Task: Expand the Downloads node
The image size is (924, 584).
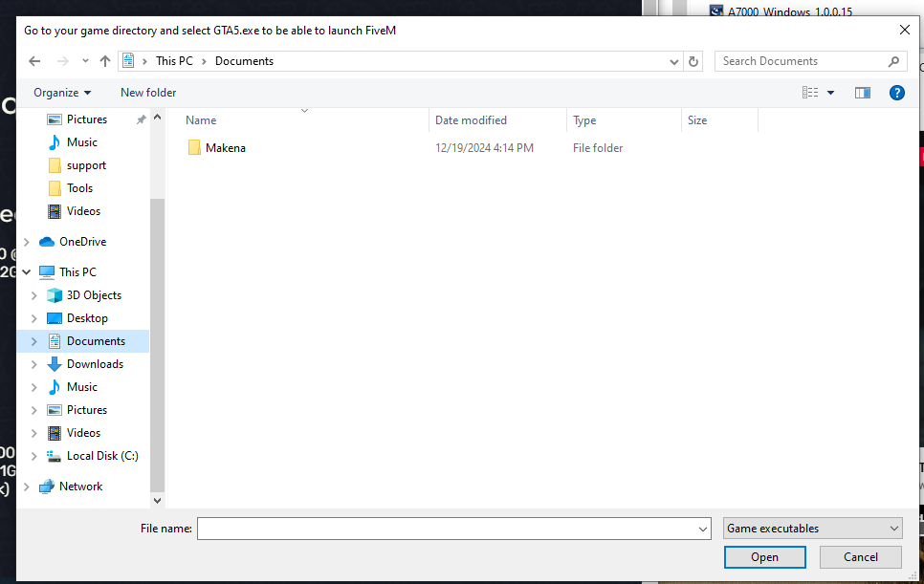Action: pos(34,364)
